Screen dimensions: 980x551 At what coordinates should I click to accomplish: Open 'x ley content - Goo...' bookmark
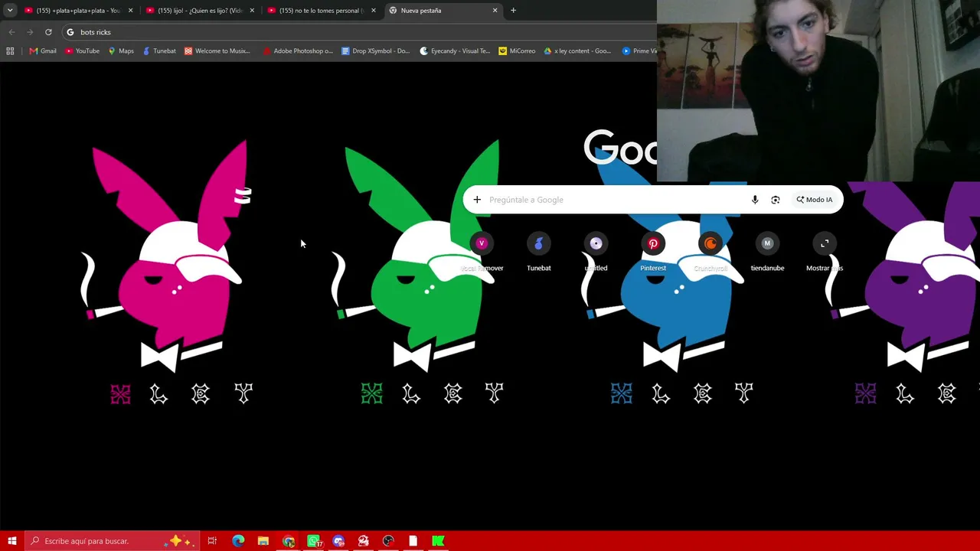pyautogui.click(x=577, y=51)
